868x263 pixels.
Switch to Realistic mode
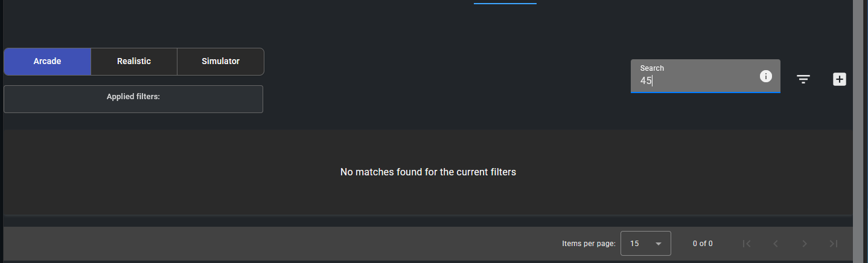tap(134, 61)
